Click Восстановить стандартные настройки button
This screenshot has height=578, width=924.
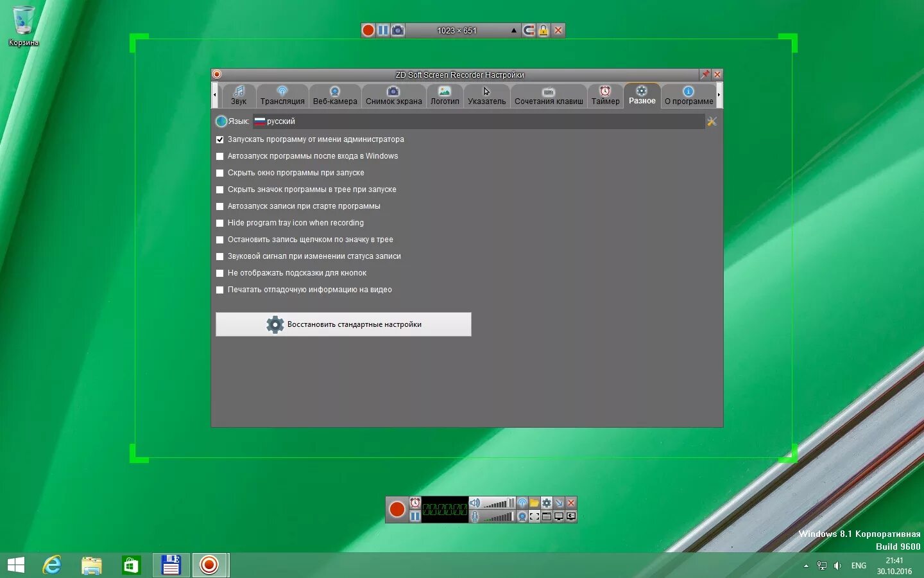[343, 324]
